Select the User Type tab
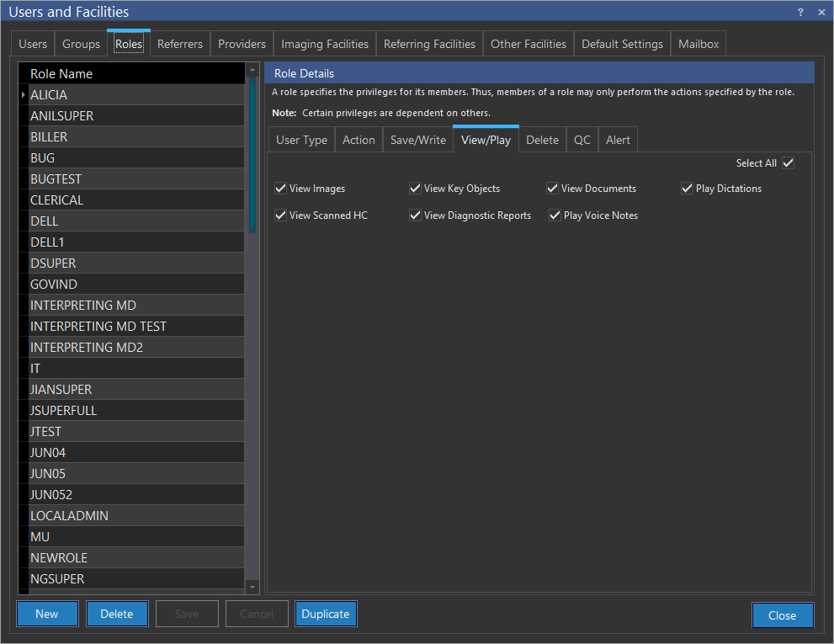 click(x=301, y=140)
